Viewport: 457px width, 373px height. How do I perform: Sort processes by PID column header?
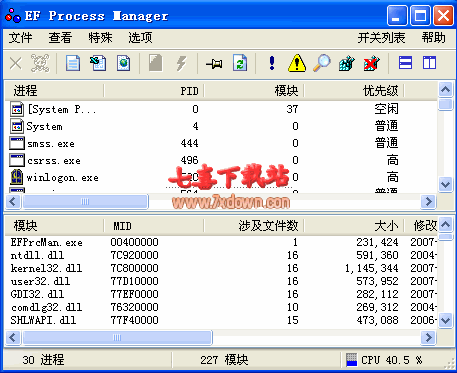154,91
